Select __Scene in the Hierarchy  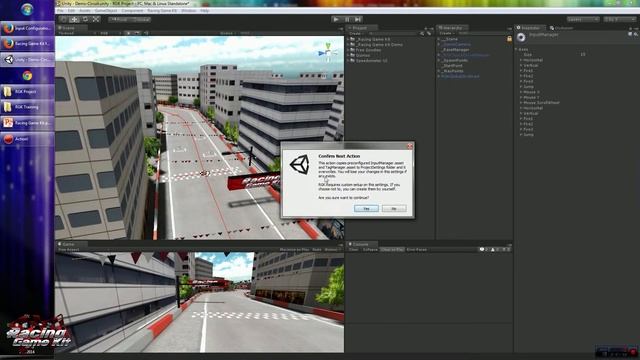click(449, 39)
